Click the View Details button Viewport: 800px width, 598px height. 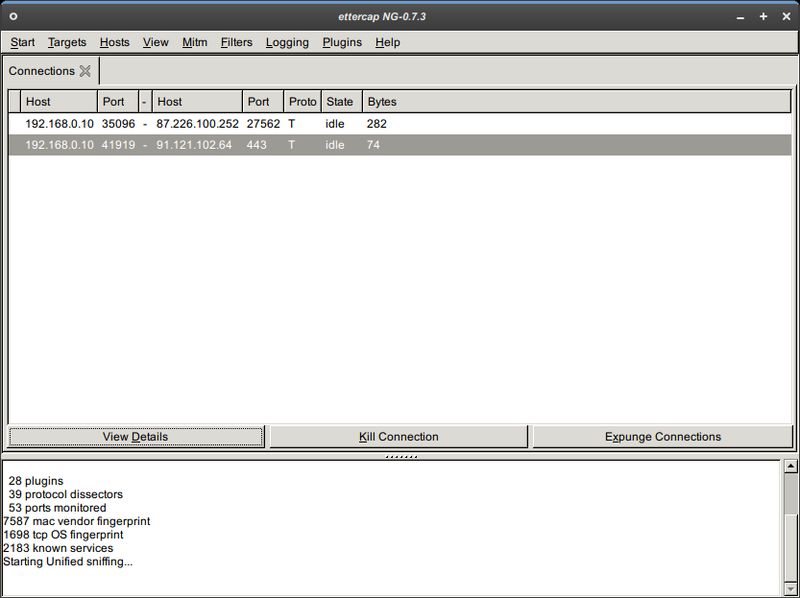pyautogui.click(x=136, y=437)
